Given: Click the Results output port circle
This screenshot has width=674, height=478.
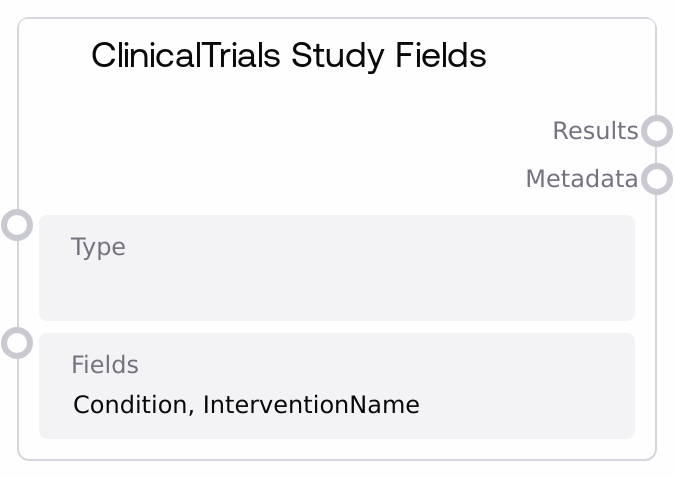Looking at the screenshot, I should point(656,131).
